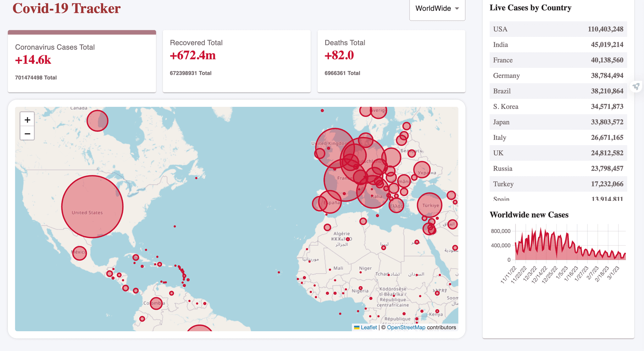Zoom in the map with plus button

click(x=27, y=120)
